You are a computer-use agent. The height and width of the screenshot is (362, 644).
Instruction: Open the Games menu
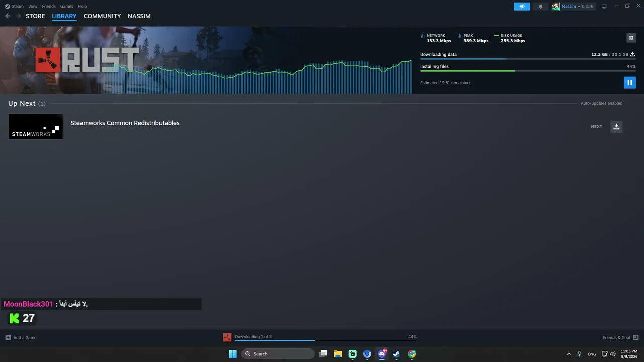click(x=66, y=6)
